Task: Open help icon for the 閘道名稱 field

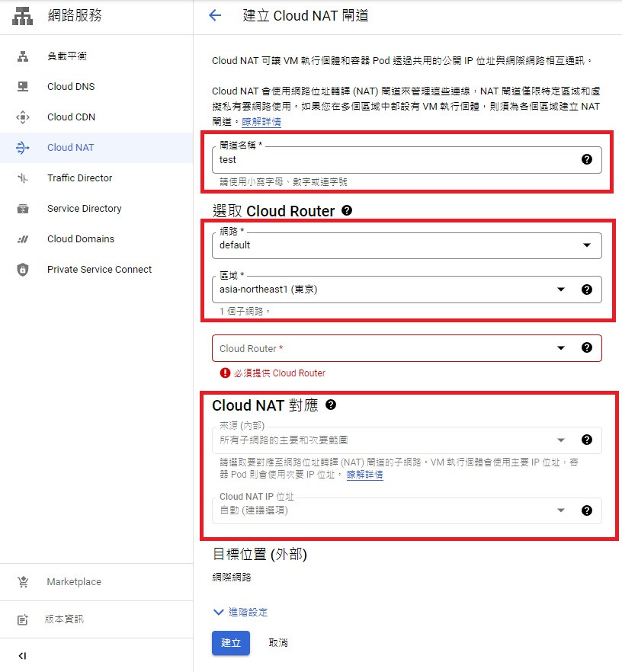Action: 587,159
